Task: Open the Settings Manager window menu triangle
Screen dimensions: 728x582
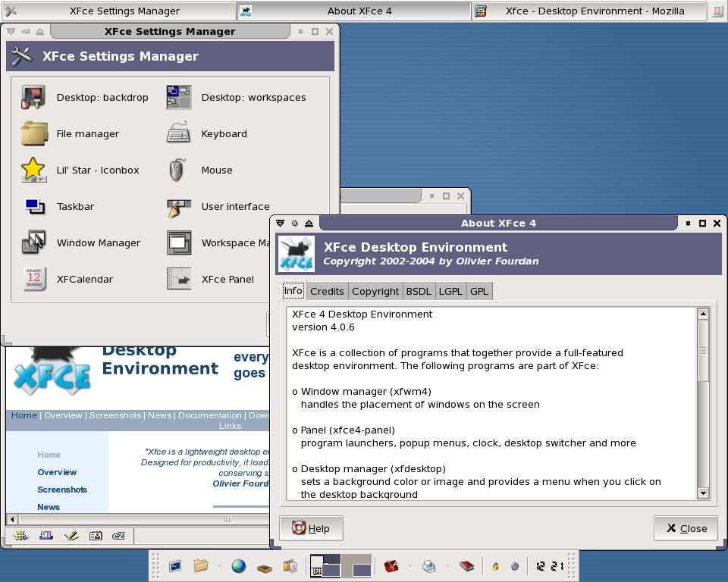Action: (11, 32)
